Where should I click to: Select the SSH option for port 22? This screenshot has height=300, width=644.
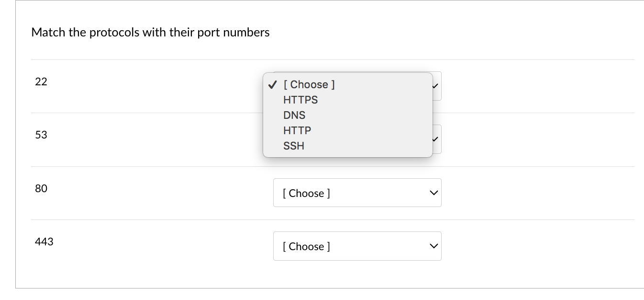[x=293, y=146]
